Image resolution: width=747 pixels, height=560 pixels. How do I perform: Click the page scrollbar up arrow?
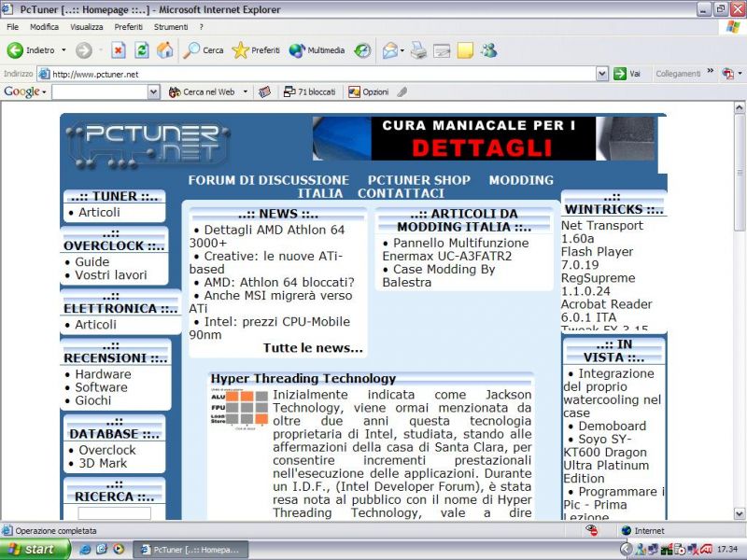(740, 107)
